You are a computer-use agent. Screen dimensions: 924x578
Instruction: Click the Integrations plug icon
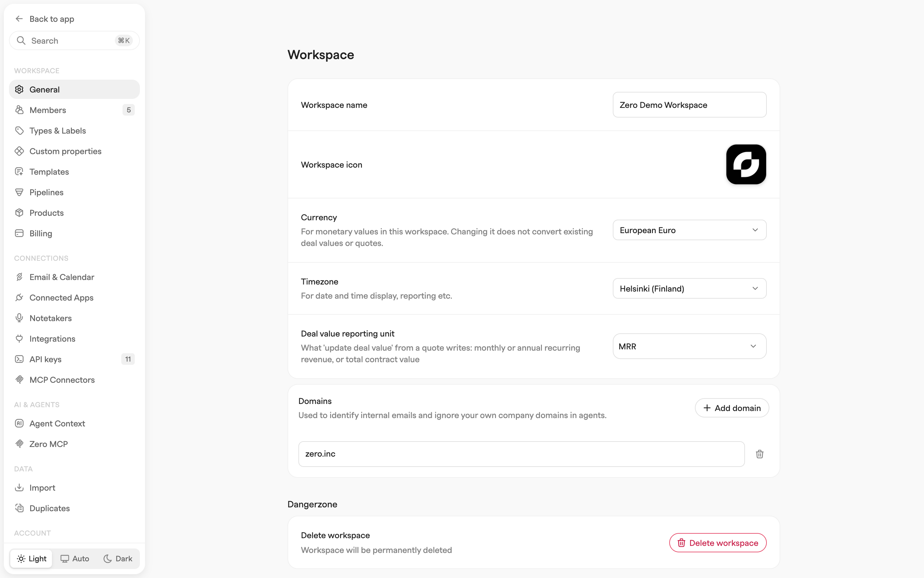coord(20,339)
